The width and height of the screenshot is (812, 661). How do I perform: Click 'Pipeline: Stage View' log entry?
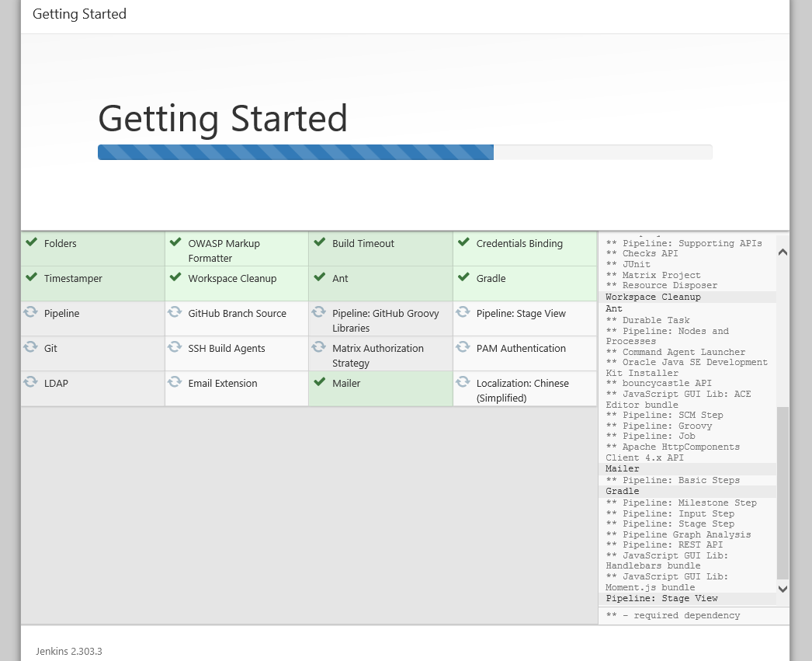coord(662,598)
